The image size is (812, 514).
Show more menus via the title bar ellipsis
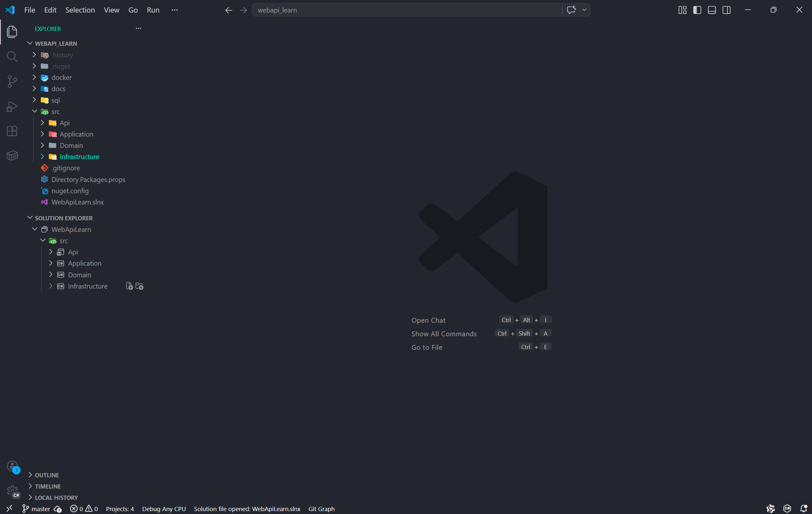[175, 10]
